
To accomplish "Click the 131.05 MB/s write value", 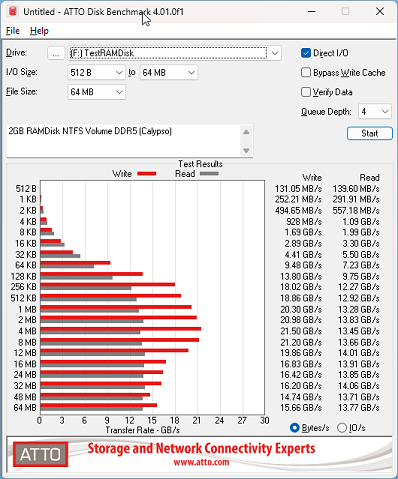I will (x=298, y=189).
